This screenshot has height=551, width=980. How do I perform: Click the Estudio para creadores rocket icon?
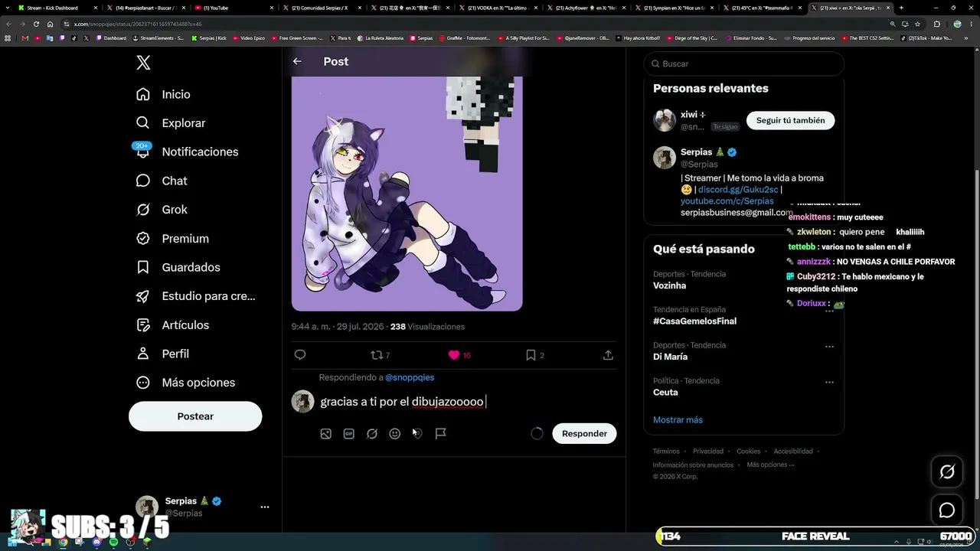[143, 296]
